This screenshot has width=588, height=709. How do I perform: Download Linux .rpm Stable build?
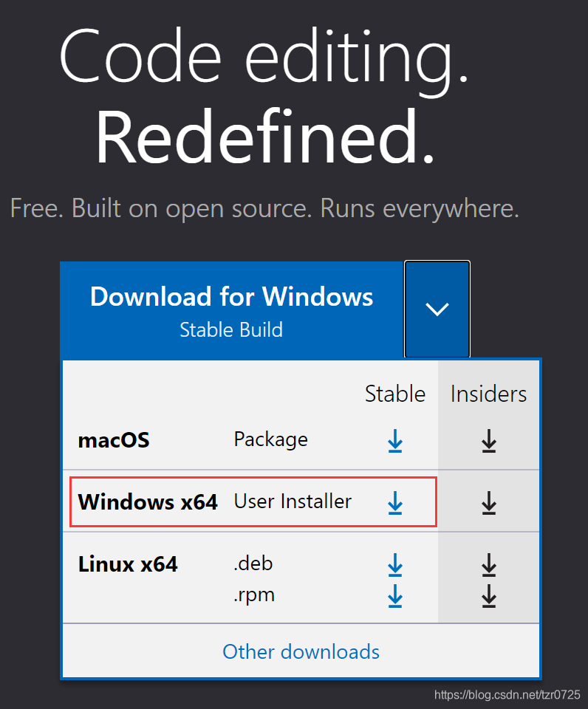coord(395,596)
